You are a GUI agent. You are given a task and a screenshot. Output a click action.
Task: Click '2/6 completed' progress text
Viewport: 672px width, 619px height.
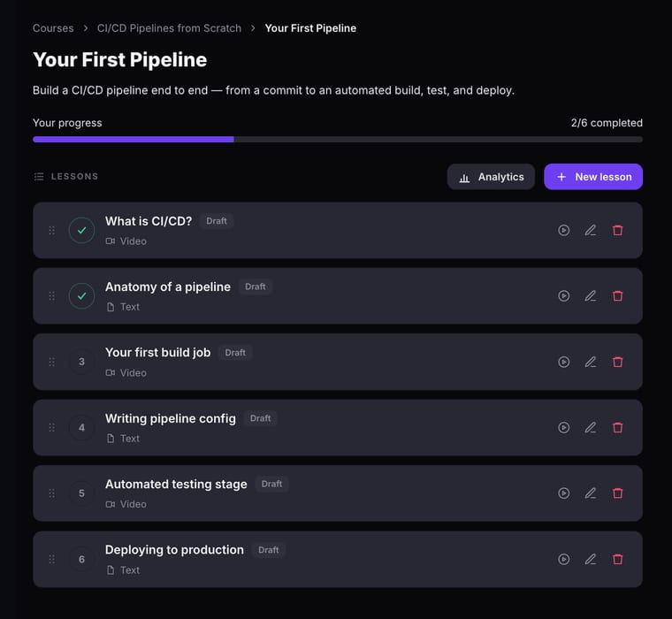[607, 123]
